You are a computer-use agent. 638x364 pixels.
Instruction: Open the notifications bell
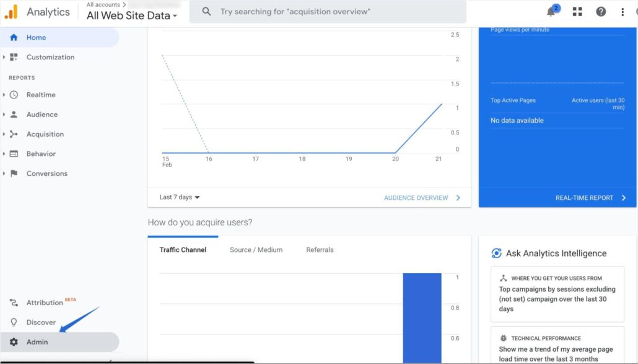click(x=551, y=11)
